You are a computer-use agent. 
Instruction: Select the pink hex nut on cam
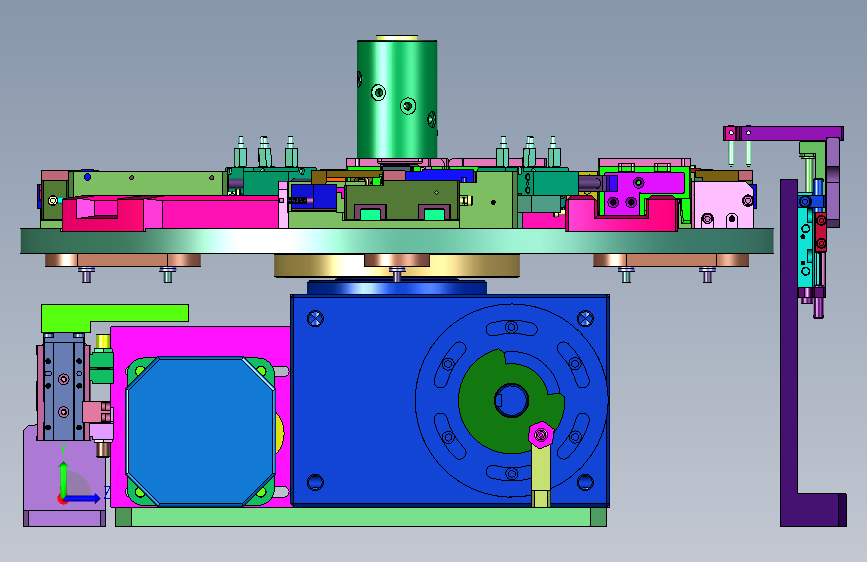click(541, 434)
